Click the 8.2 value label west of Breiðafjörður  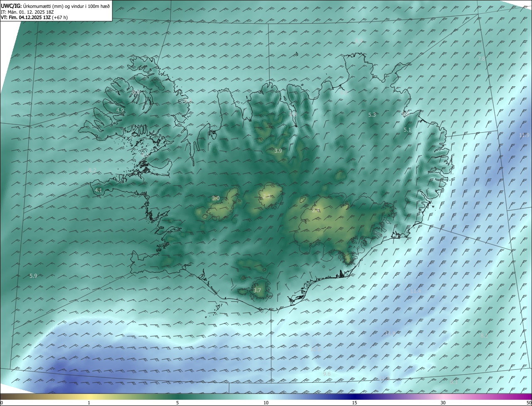[x=92, y=170]
